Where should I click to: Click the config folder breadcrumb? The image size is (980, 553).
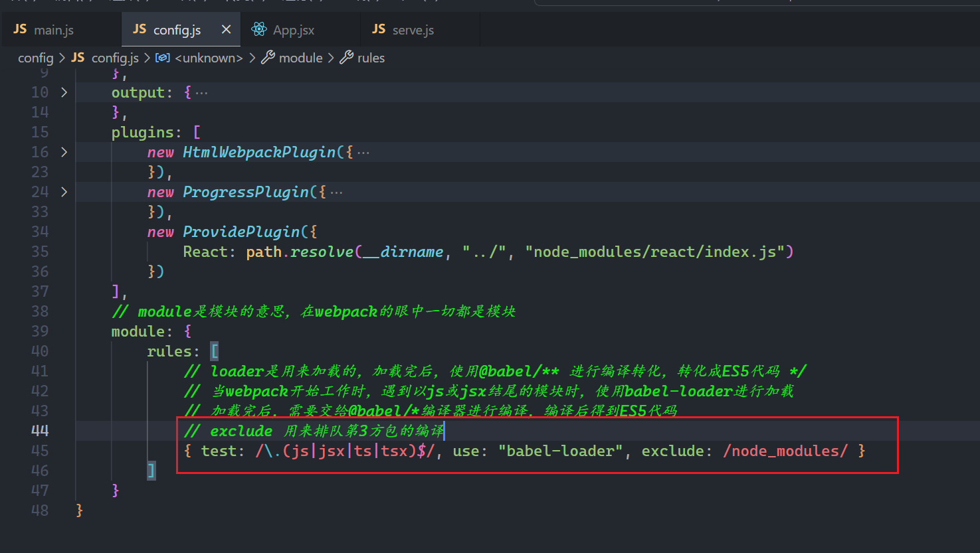coord(35,58)
